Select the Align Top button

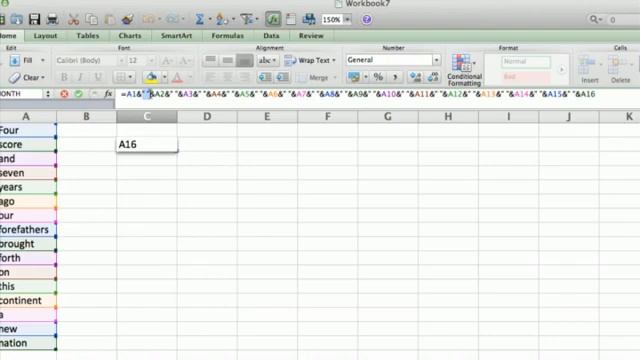pyautogui.click(x=211, y=60)
